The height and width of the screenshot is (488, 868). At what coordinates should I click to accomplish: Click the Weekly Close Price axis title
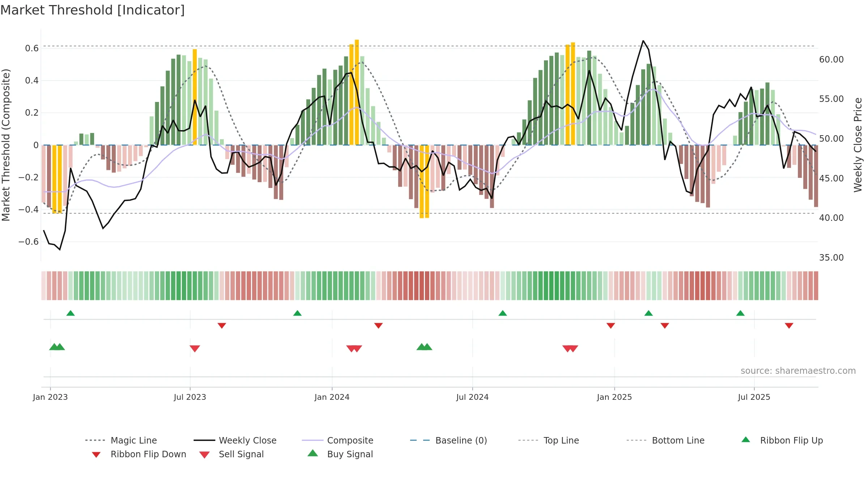point(858,145)
